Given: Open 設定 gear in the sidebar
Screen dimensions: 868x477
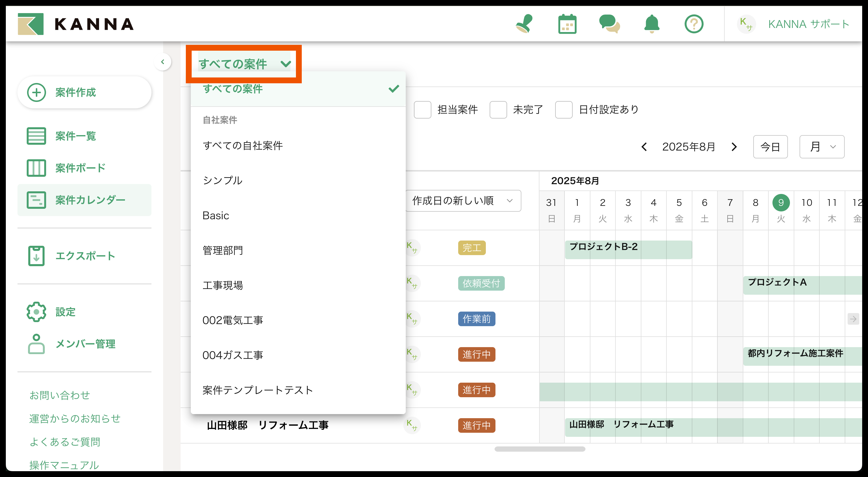Looking at the screenshot, I should tap(36, 312).
